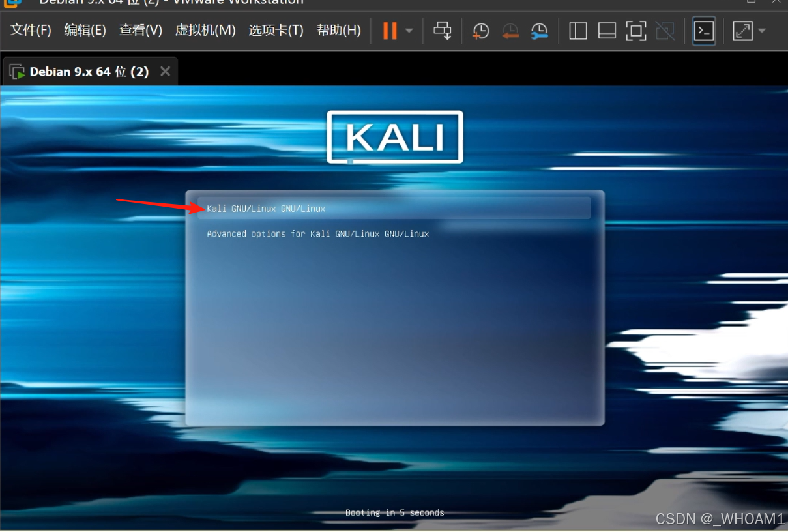Click the Unity mode icon
Viewport: 788px width, 532px height.
tap(665, 31)
